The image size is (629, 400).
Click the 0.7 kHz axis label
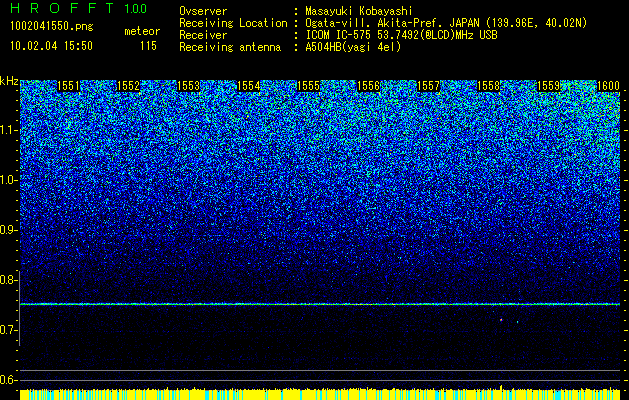[8, 330]
